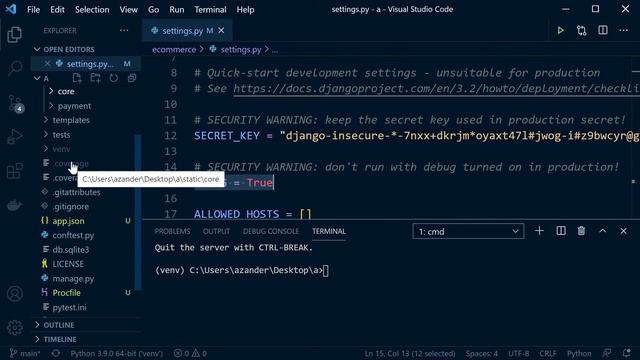Screen dimensions: 640x360
Task: Switch to the Debug Console tab
Action: pyautogui.click(x=271, y=231)
